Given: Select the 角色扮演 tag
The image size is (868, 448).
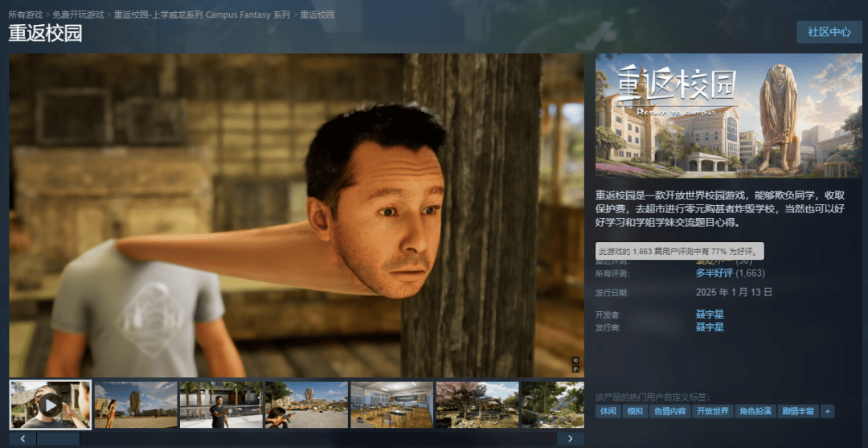Looking at the screenshot, I should (755, 411).
